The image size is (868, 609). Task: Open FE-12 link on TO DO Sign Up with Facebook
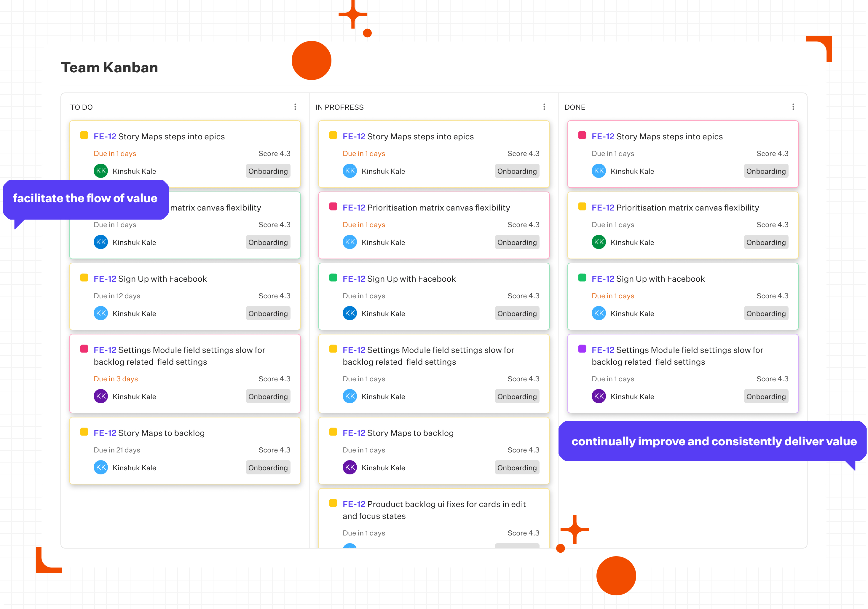[105, 279]
